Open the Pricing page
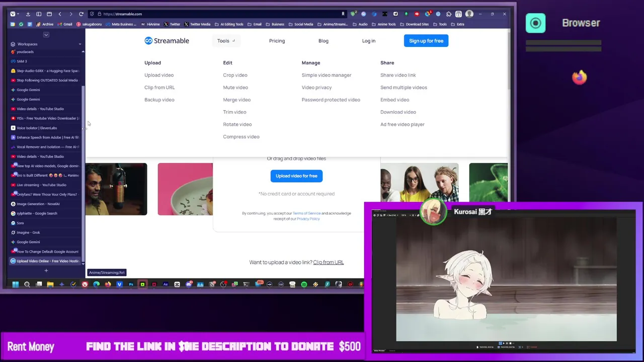The image size is (644, 362). click(x=277, y=41)
